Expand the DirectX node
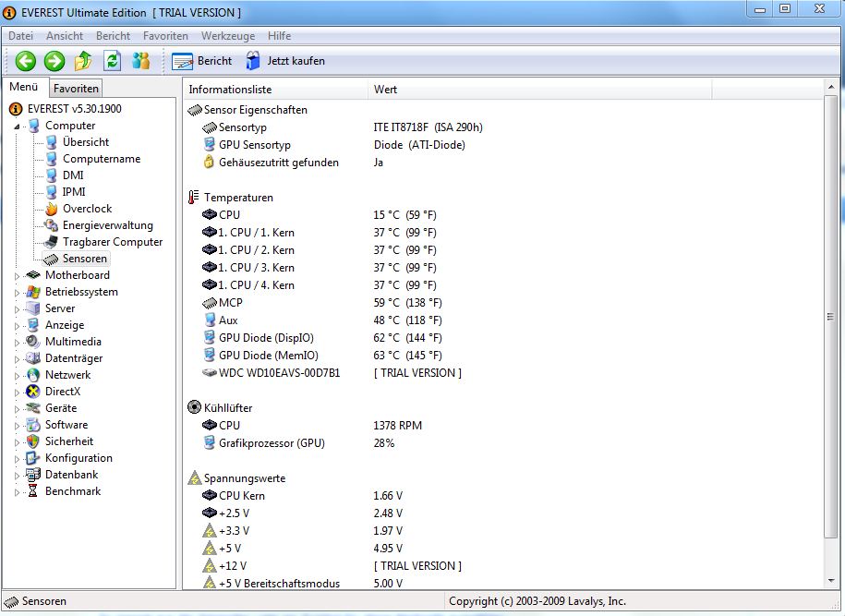 tap(17, 393)
